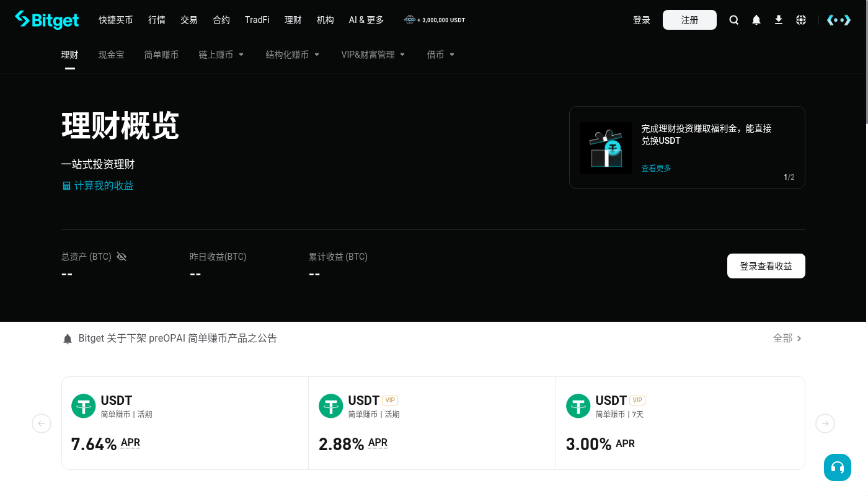The height and width of the screenshot is (496, 868).
Task: Open AI & 更多 top menu
Action: [x=366, y=20]
